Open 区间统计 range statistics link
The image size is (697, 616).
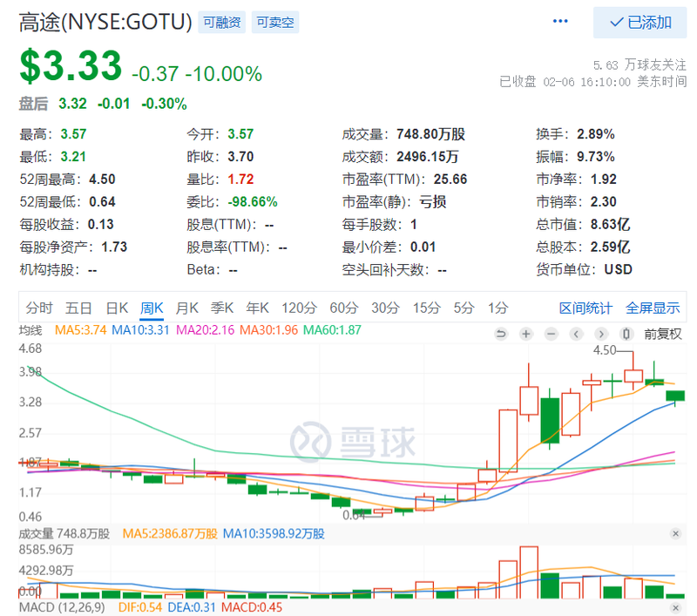585,308
